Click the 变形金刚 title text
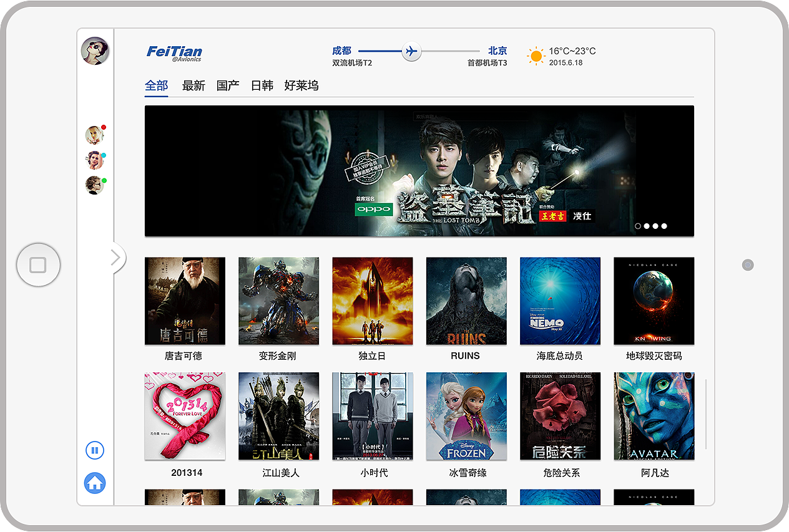This screenshot has width=789, height=532. click(277, 356)
